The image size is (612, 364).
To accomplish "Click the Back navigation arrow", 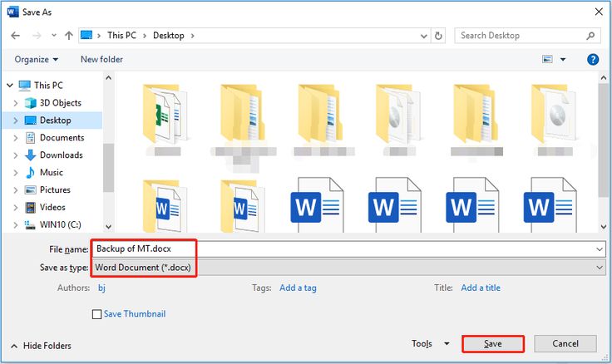I will tap(15, 36).
